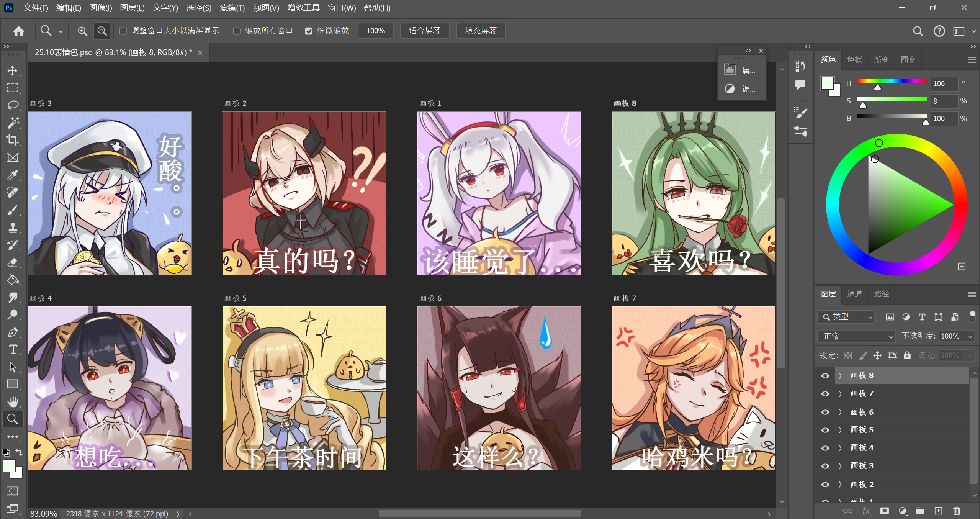
Task: Click the Zoom Out magnifier icon
Action: 102,31
